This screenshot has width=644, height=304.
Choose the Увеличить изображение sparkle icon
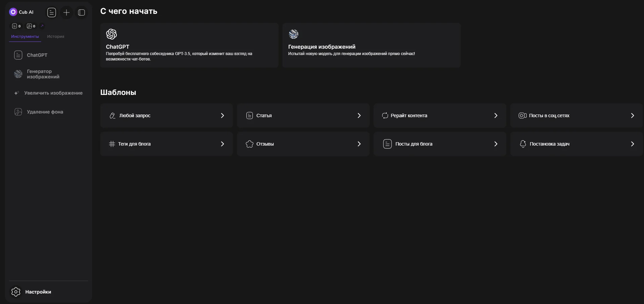point(16,93)
